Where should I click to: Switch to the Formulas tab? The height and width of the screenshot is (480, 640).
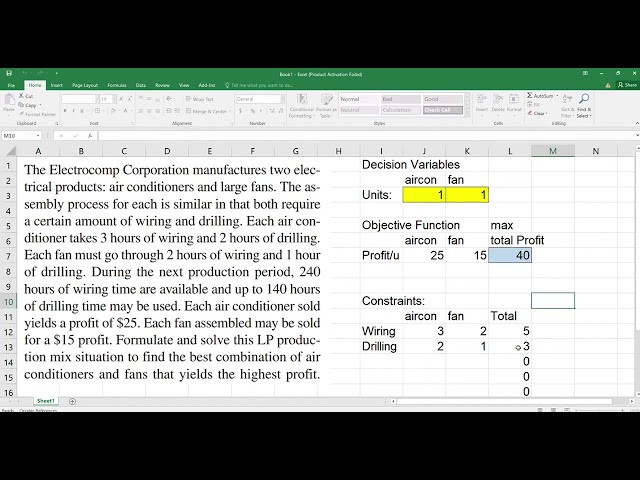tap(117, 85)
